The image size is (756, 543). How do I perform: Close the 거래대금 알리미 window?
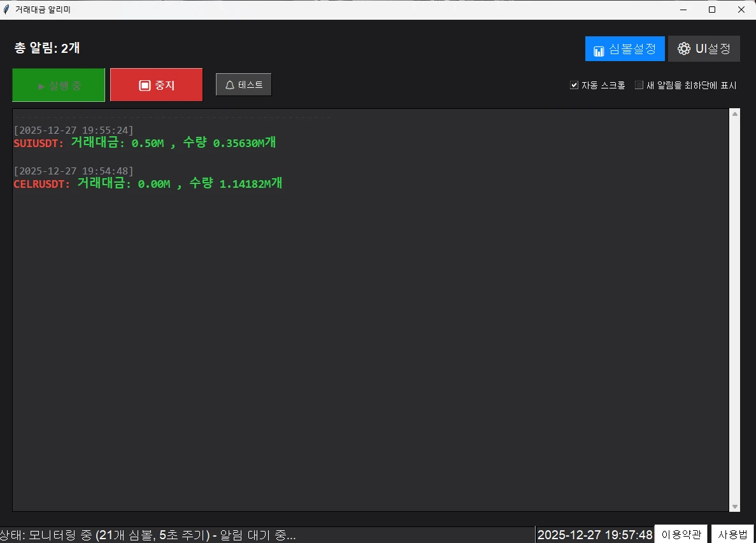pyautogui.click(x=741, y=10)
